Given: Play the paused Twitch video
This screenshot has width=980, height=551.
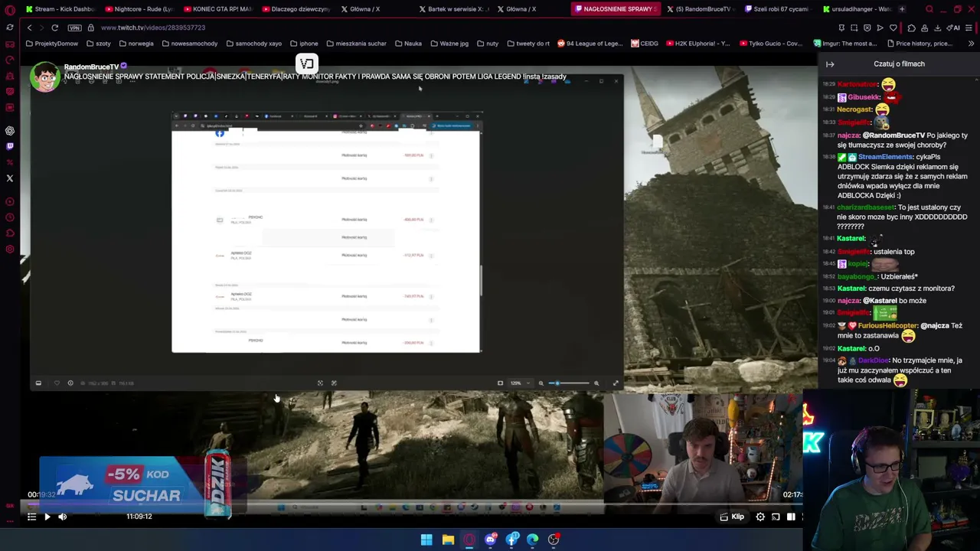Looking at the screenshot, I should [47, 517].
